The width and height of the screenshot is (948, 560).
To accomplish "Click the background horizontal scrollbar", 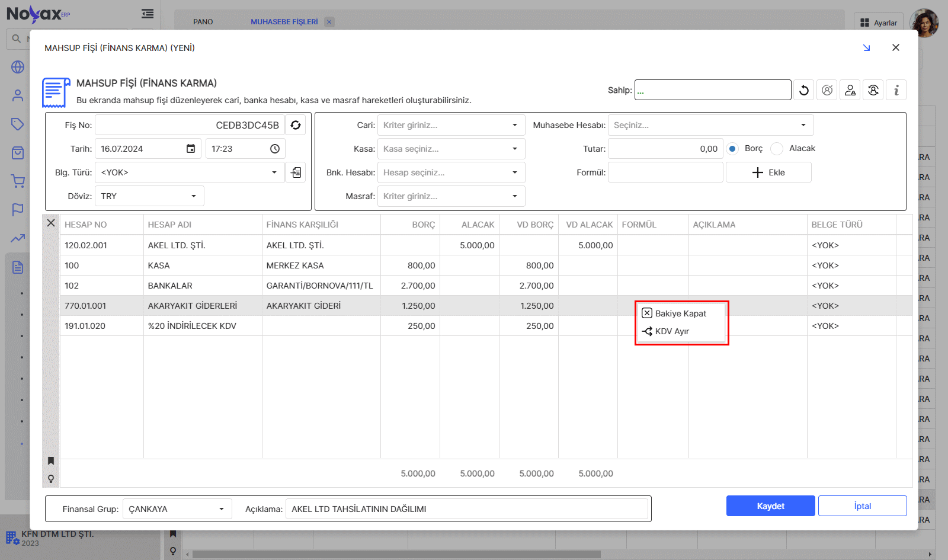I will coord(396,555).
